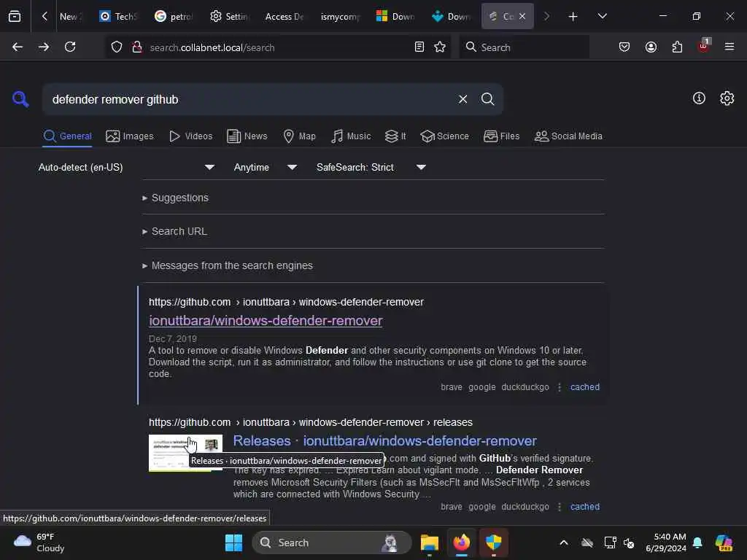The image size is (747, 560).
Task: Open the list all tabs dropdown
Action: (602, 16)
